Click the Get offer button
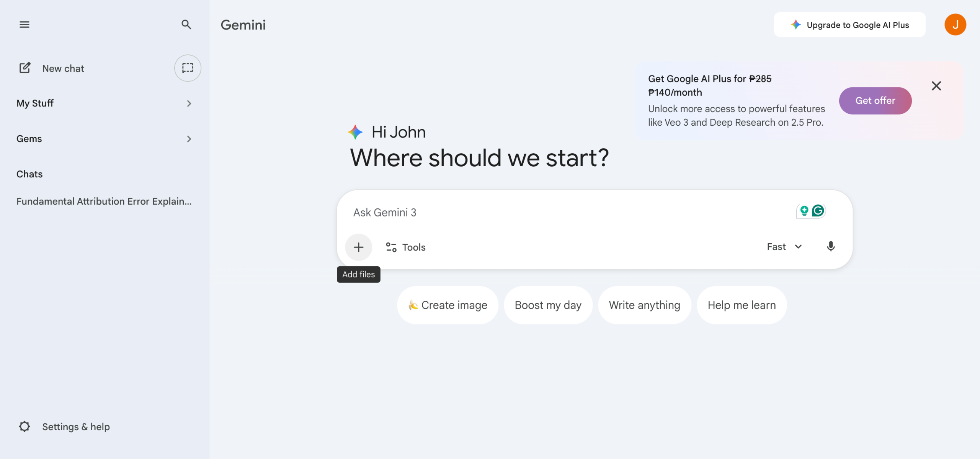The image size is (980, 459). point(875,101)
